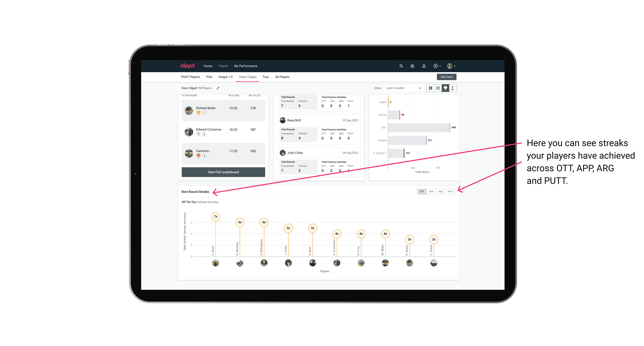Click the My Performance menu item
This screenshot has width=644, height=346.
tap(246, 66)
